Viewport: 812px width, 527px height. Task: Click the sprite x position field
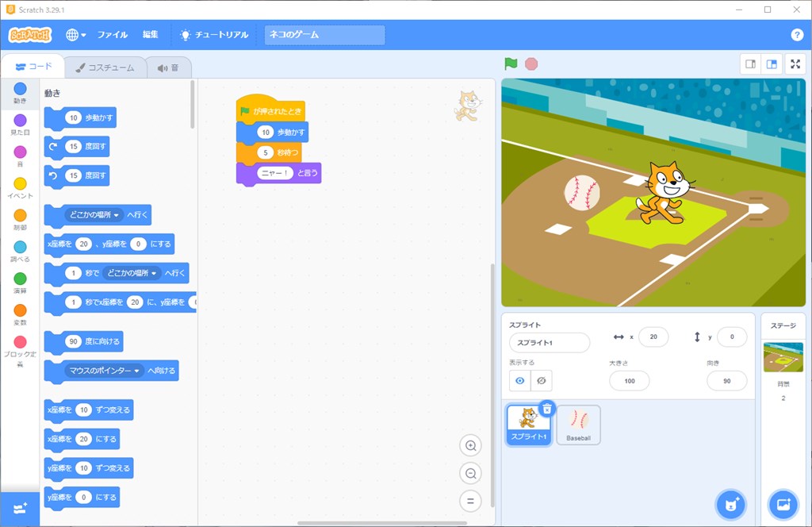[x=653, y=337]
